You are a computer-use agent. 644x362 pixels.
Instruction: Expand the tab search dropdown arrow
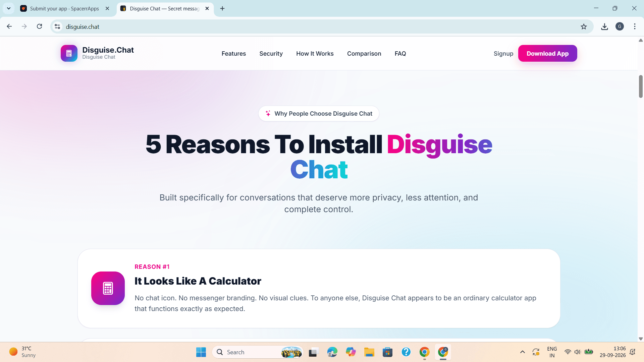point(9,8)
